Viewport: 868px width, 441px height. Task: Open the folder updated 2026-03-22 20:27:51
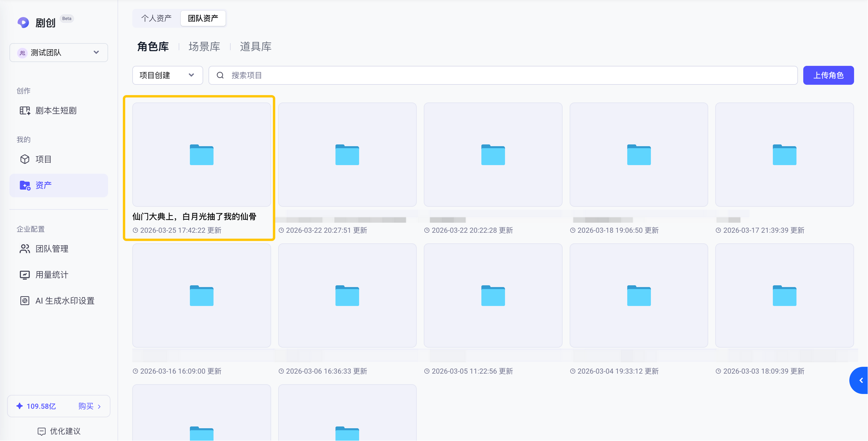coord(347,155)
